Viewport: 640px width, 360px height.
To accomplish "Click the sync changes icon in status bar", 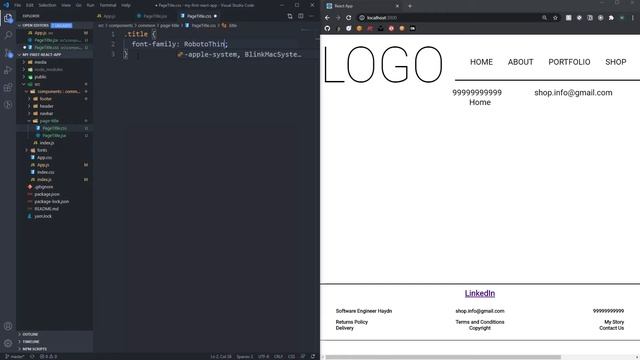I will pyautogui.click(x=32, y=356).
